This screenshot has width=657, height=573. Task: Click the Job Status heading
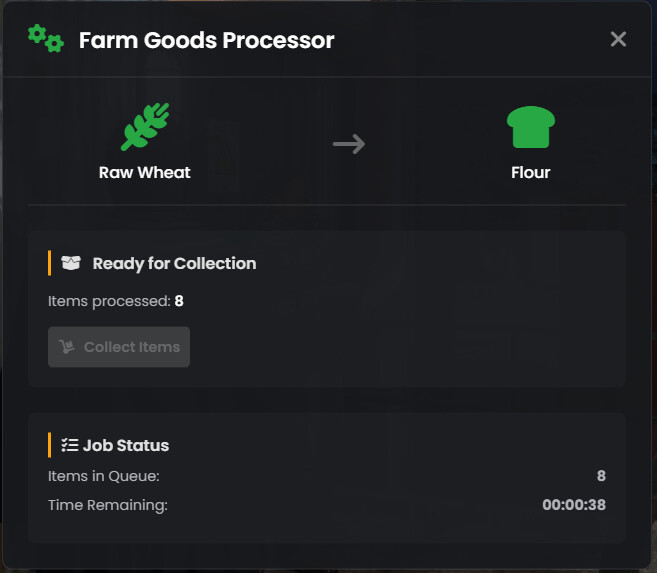tap(126, 446)
